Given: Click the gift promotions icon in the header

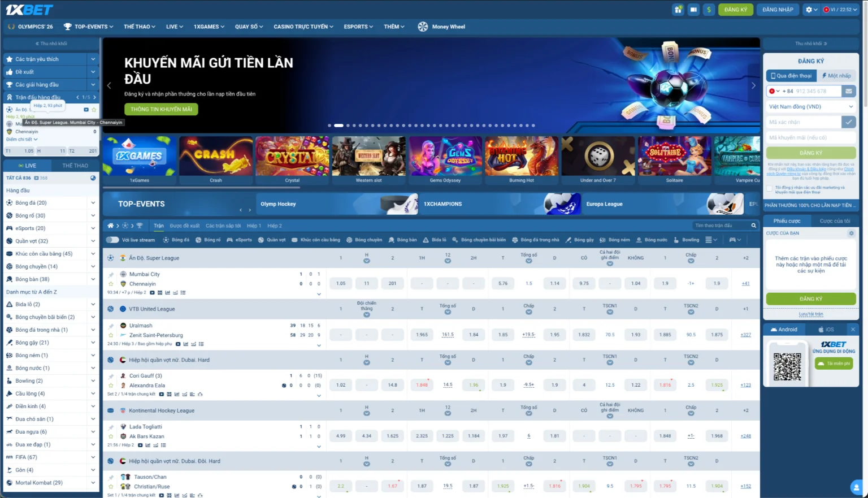Looking at the screenshot, I should coord(678,10).
